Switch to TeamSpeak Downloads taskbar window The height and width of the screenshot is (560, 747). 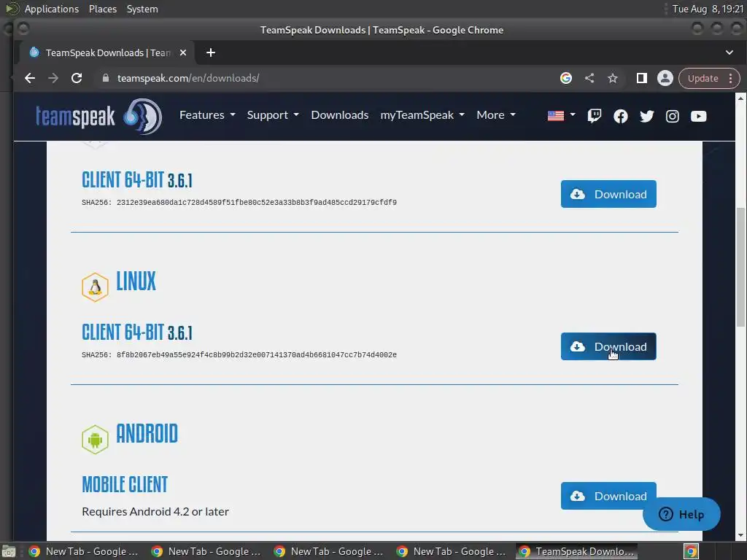tap(577, 551)
